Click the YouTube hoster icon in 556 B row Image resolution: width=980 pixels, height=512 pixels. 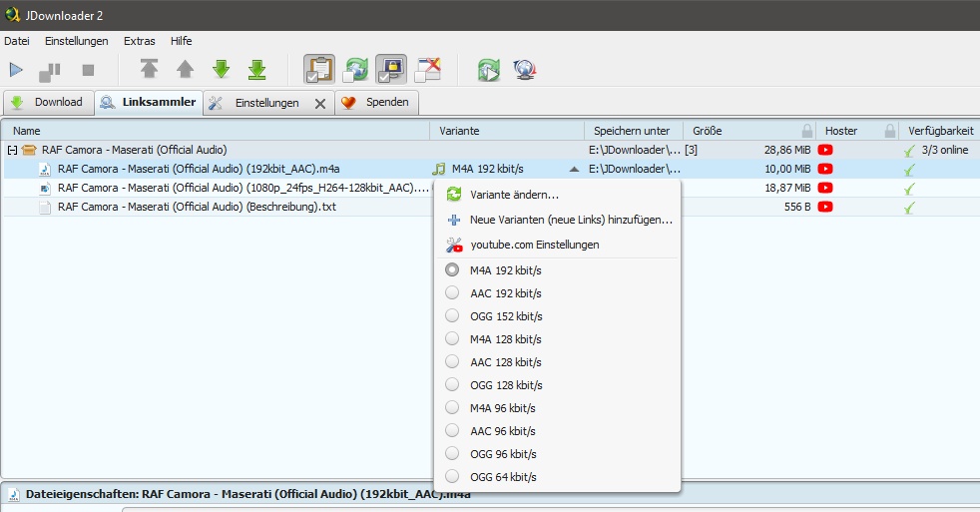[825, 207]
